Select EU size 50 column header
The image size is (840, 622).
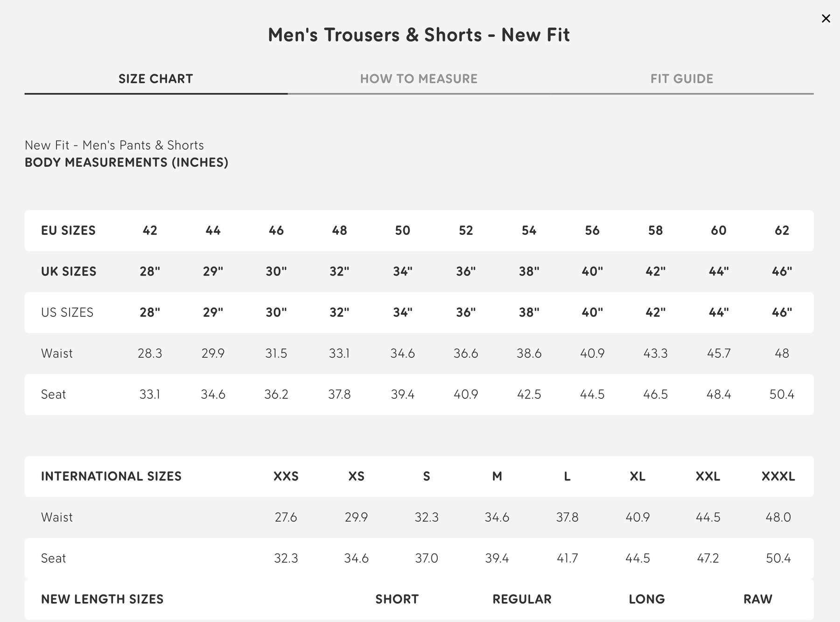pyautogui.click(x=402, y=231)
